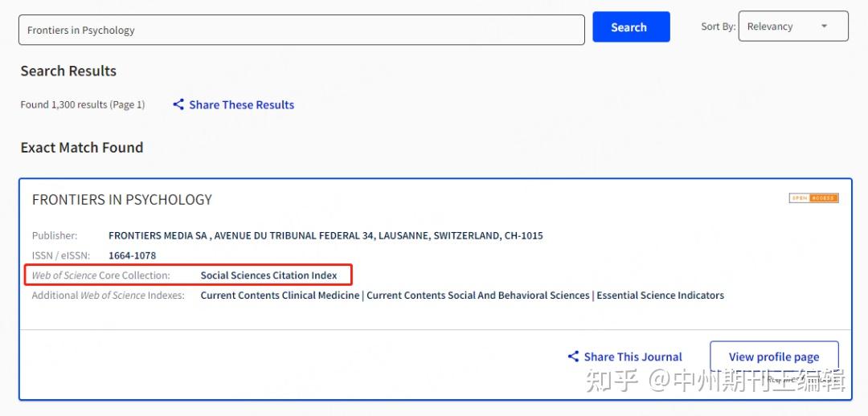The image size is (868, 416).
Task: Select the ISSN value 1664-1078
Action: (133, 255)
